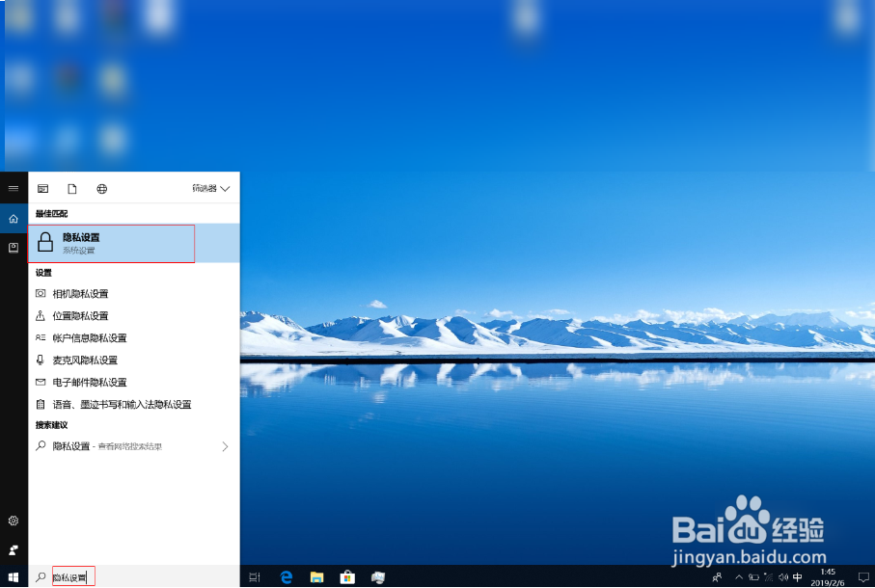
Task: Open Microsoft Store from taskbar
Action: tap(347, 577)
